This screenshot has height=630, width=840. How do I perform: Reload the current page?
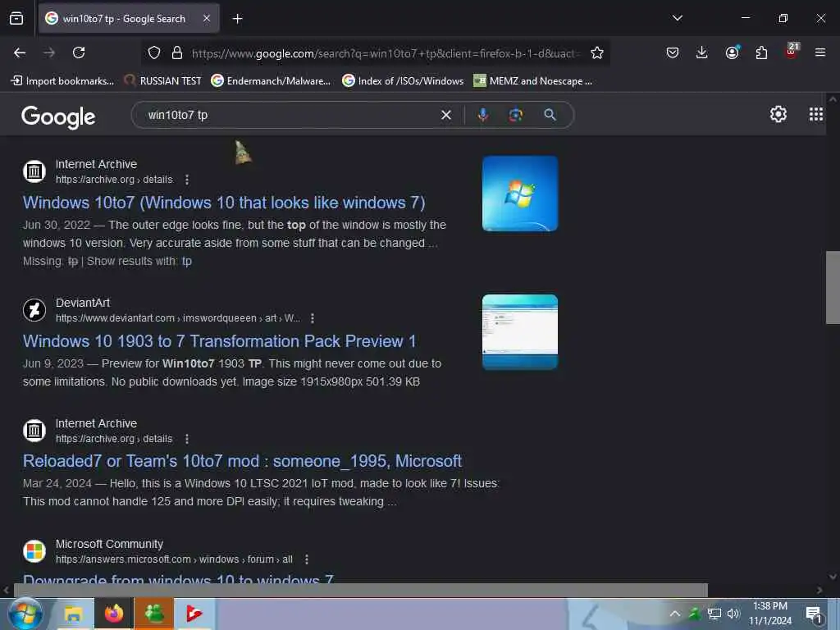(x=79, y=52)
